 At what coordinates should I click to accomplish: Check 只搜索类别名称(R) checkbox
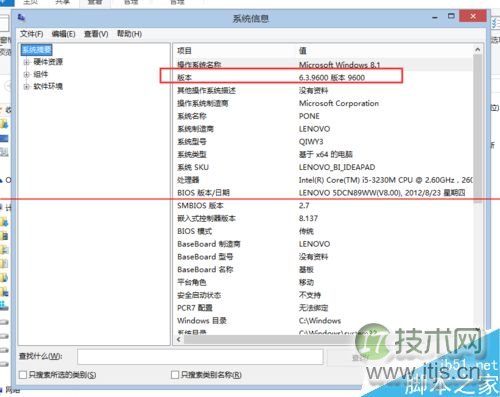[175, 375]
